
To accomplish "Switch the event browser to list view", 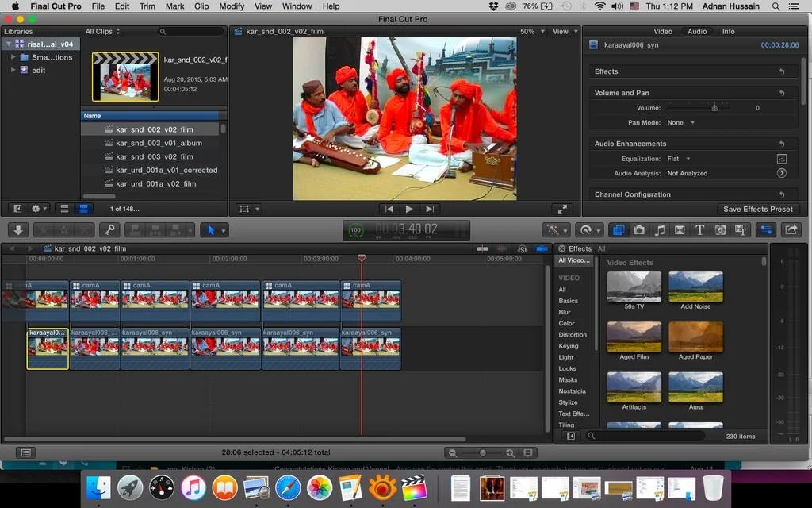I will tap(65, 208).
